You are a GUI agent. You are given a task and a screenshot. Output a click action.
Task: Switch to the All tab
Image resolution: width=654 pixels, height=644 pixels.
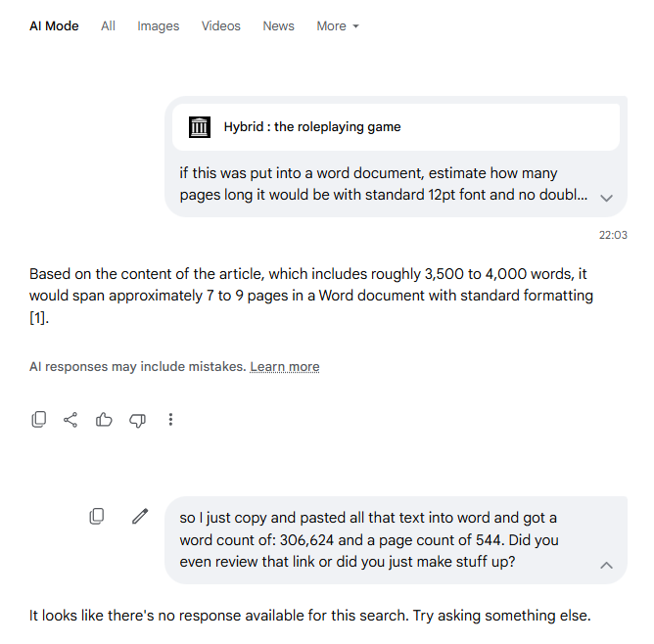(x=108, y=26)
